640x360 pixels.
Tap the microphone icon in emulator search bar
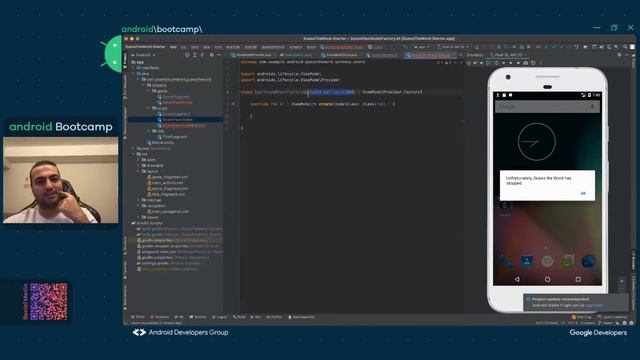592,107
